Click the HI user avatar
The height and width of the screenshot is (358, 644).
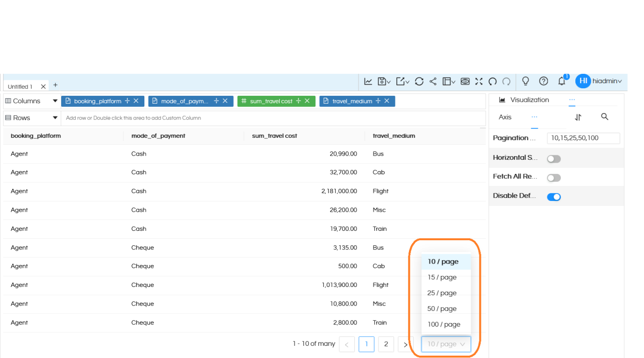583,81
